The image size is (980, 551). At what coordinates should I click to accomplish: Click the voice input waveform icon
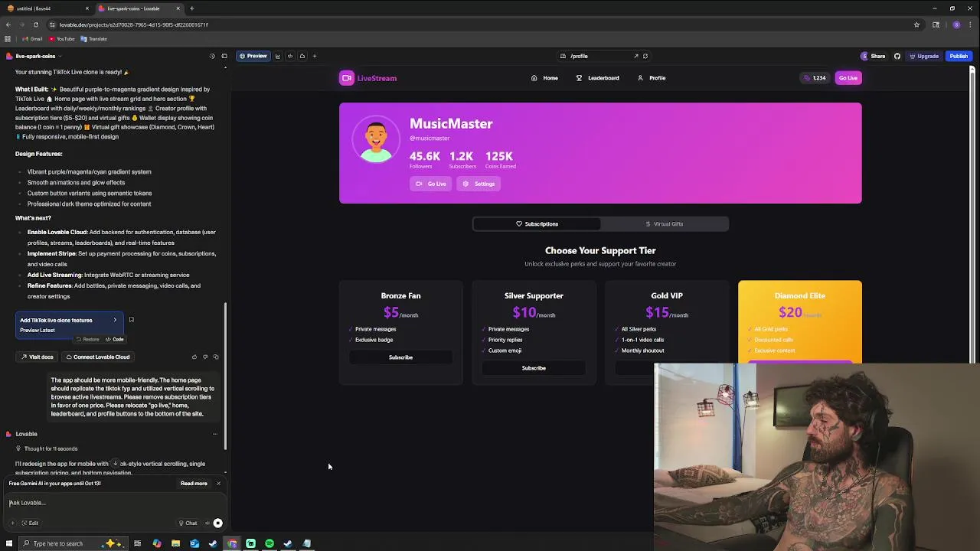pos(207,523)
